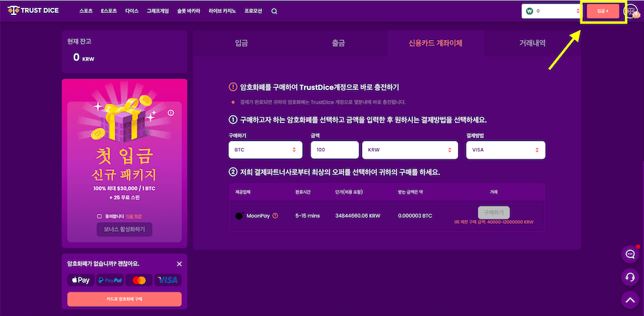The image size is (644, 316).
Task: Open the balance currency selector in header
Action: pyautogui.click(x=552, y=11)
